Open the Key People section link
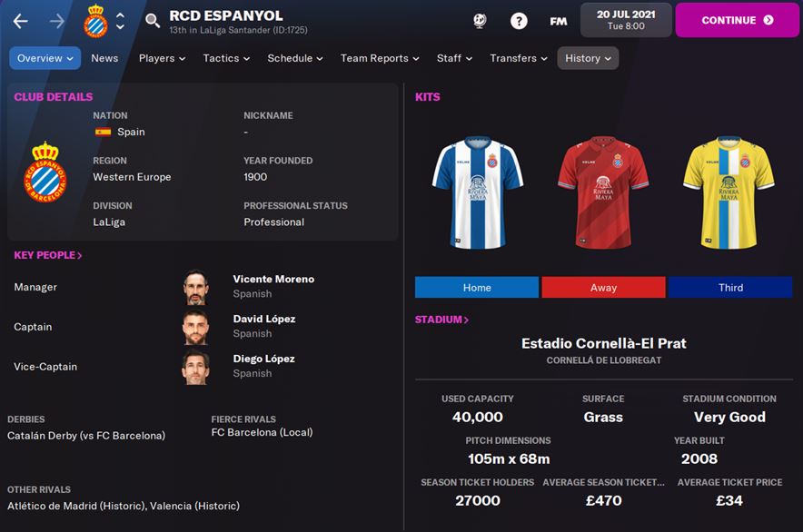The image size is (803, 532). (x=47, y=255)
